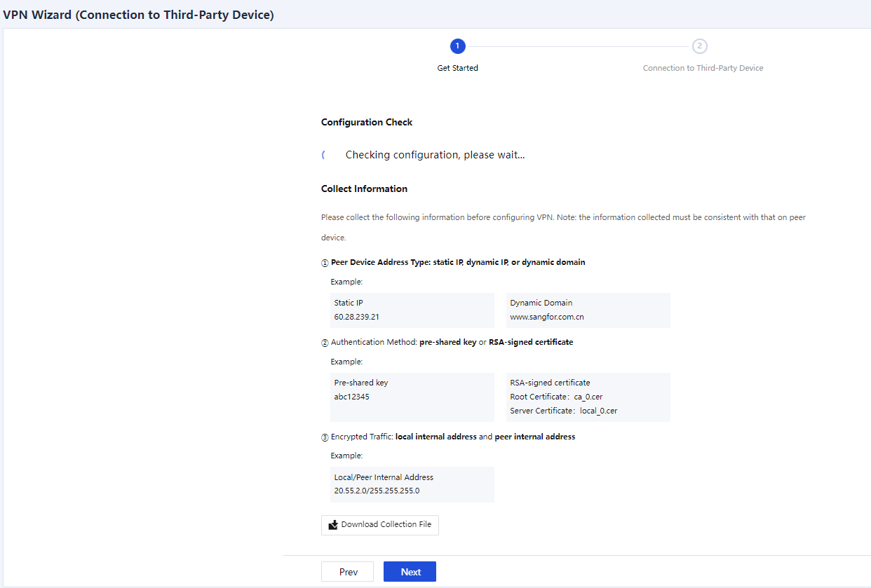Click the step 2 circle indicator
The height and width of the screenshot is (588, 871).
pos(699,46)
